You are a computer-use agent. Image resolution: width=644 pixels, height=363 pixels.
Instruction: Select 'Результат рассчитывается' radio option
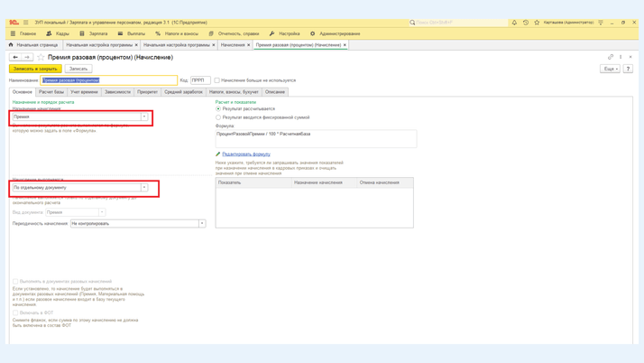point(218,109)
